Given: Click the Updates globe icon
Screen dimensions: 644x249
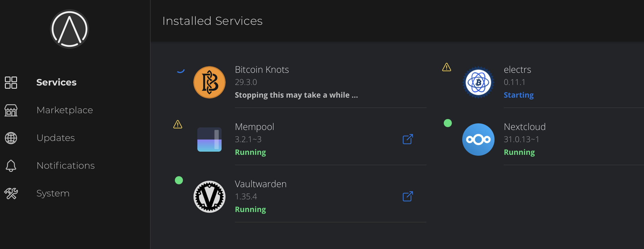Looking at the screenshot, I should [11, 138].
